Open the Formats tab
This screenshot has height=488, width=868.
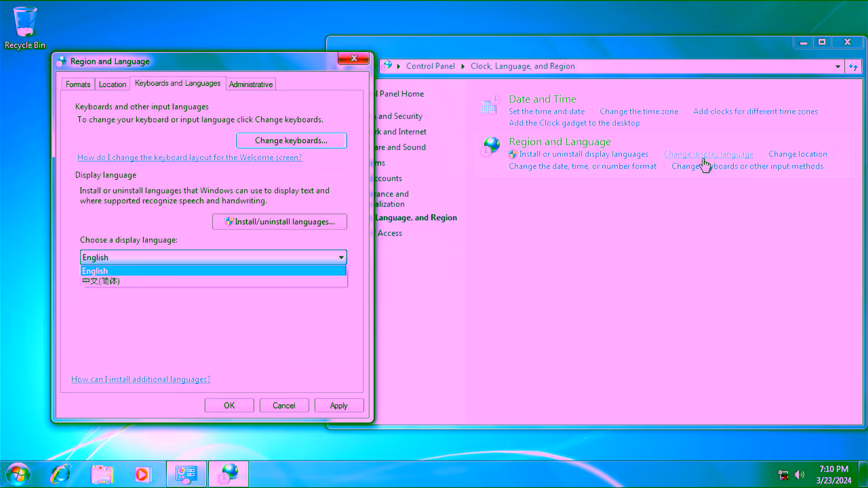click(78, 84)
